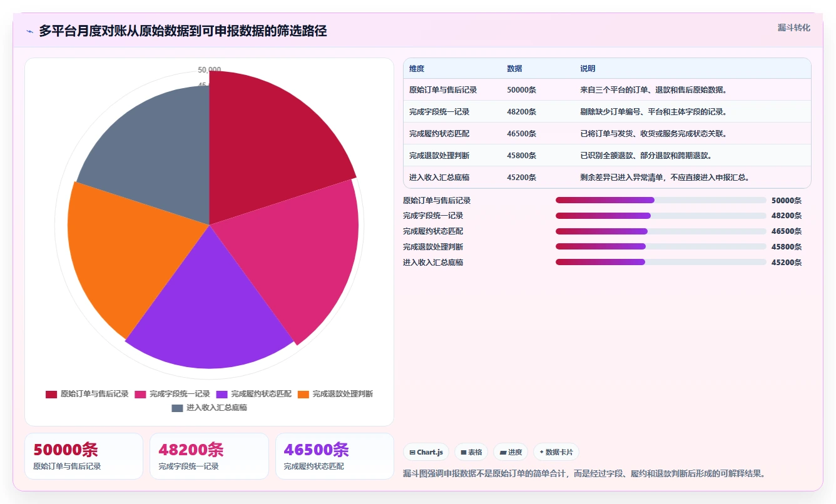Select table cell 完成履约状态匹配
836x504 pixels.
439,134
